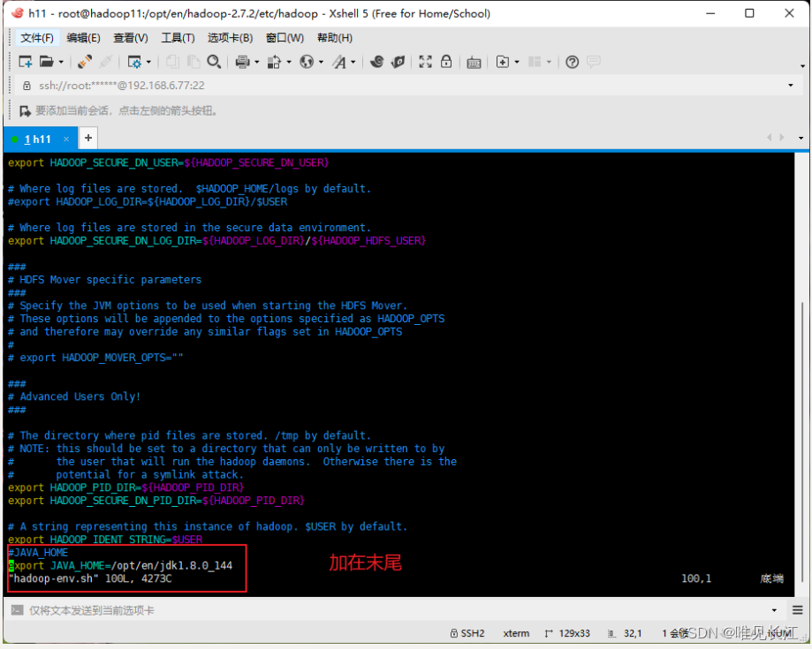Click the greyed-out chat bubble icon
Viewport: 812px width, 649px height.
[x=594, y=62]
